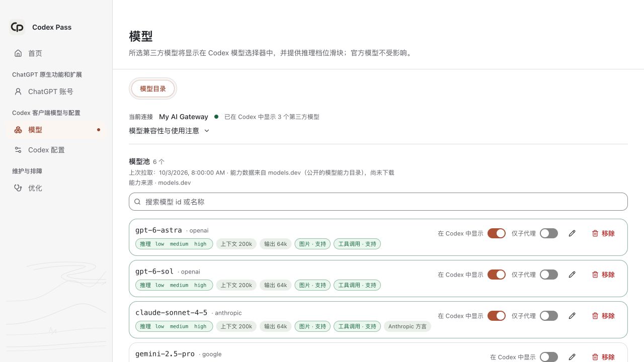
Task: Open the ChatGPT 账号 sidebar item
Action: (56, 92)
